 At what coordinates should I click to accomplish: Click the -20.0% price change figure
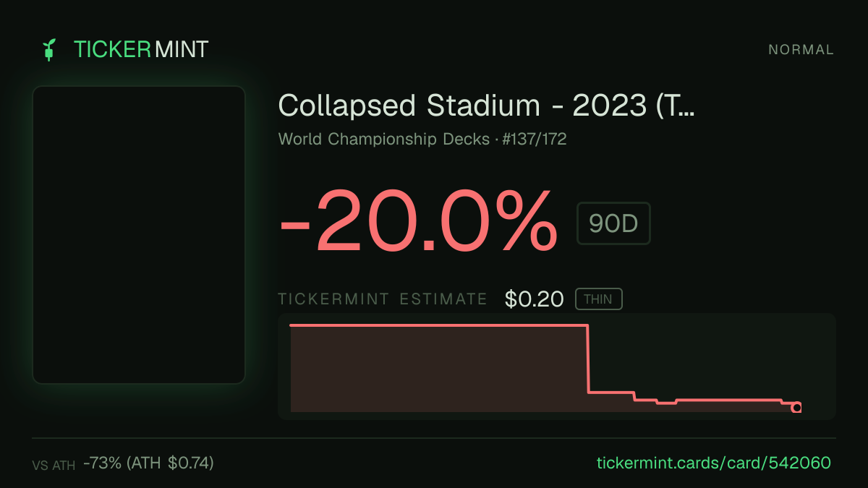click(418, 220)
